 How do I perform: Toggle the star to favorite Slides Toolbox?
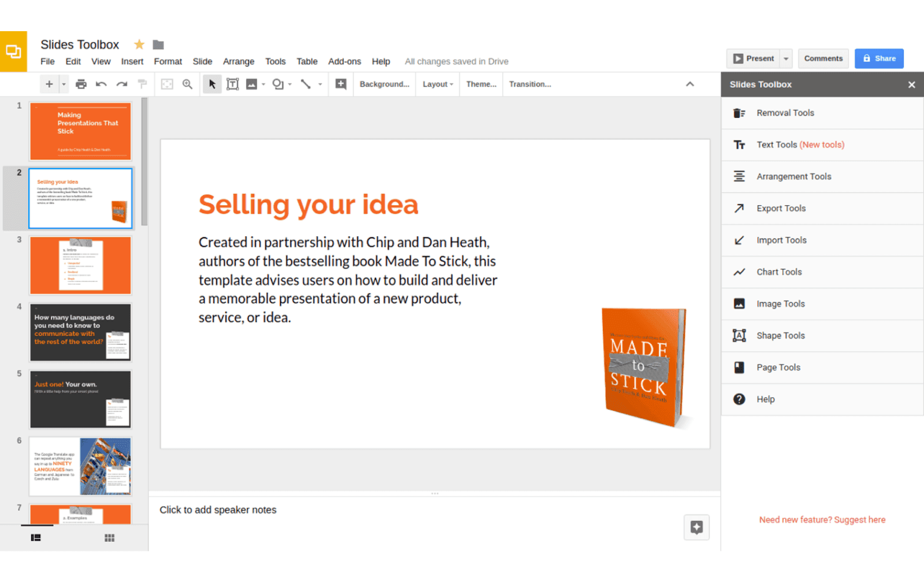(139, 44)
